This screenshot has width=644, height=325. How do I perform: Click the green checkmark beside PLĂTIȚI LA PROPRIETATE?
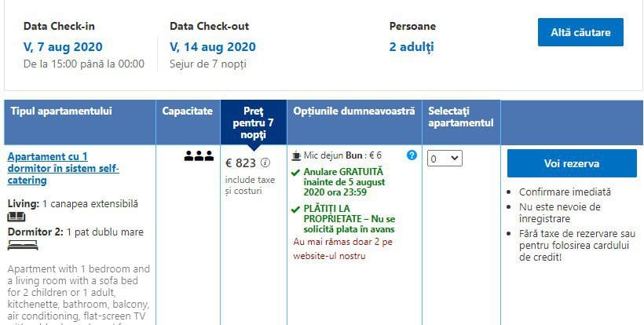[x=295, y=210]
